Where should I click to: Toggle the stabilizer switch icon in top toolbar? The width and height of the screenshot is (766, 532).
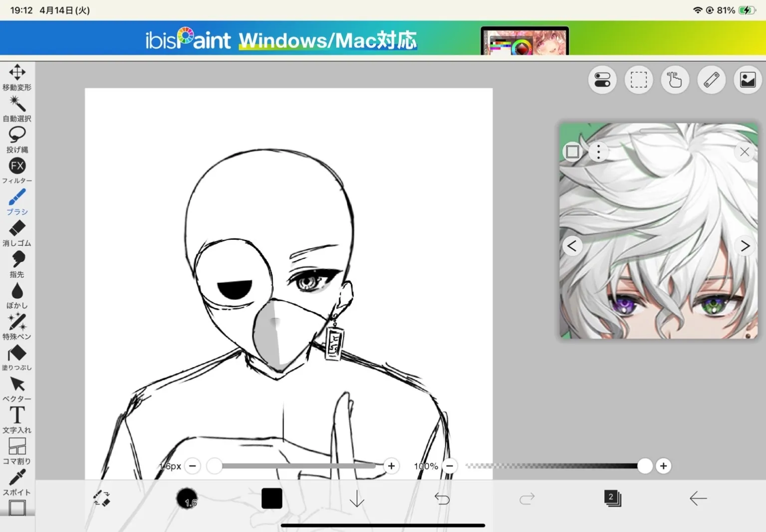point(602,80)
